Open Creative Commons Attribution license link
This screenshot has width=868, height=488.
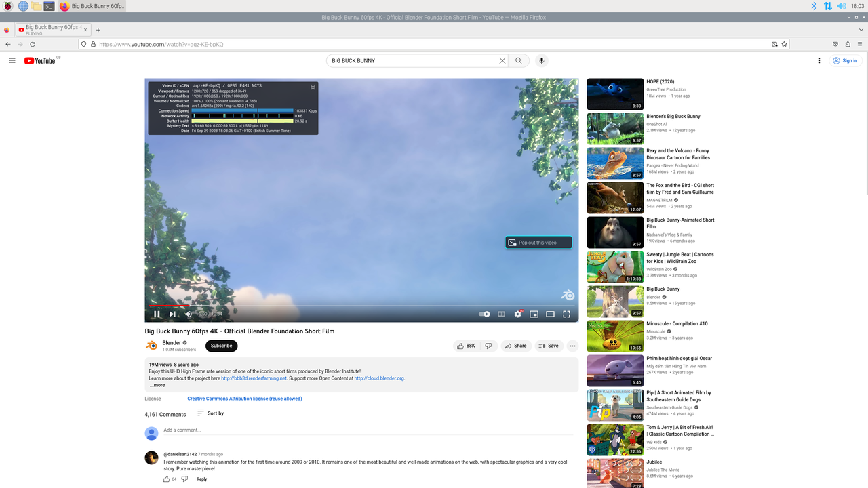pos(245,399)
